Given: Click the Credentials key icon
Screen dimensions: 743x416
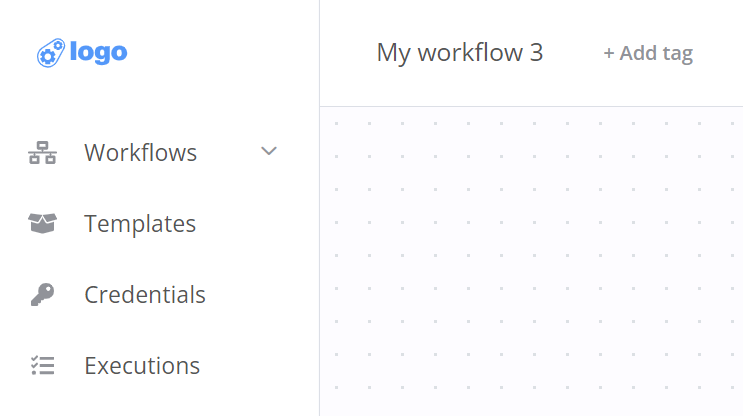Looking at the screenshot, I should click(42, 295).
